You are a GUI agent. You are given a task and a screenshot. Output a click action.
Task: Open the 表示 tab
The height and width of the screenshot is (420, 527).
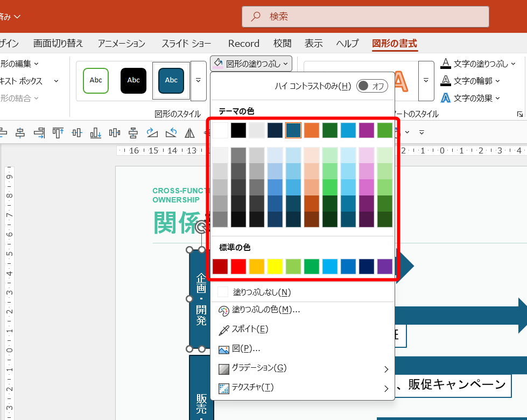[x=314, y=44]
